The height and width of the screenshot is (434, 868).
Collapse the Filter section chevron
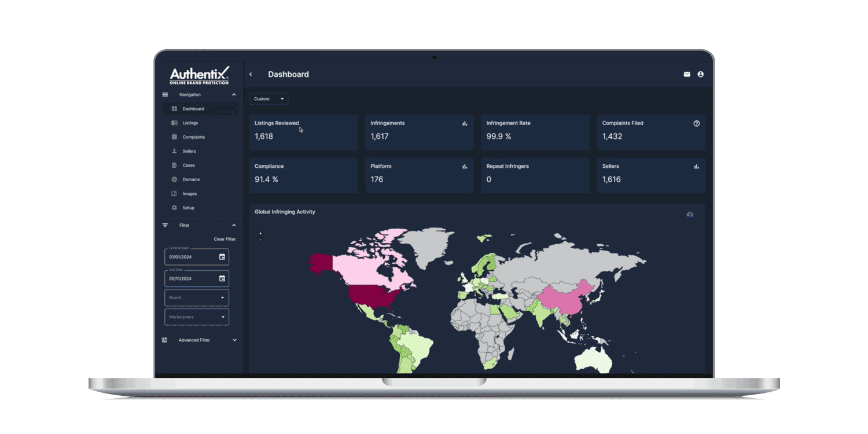[234, 225]
